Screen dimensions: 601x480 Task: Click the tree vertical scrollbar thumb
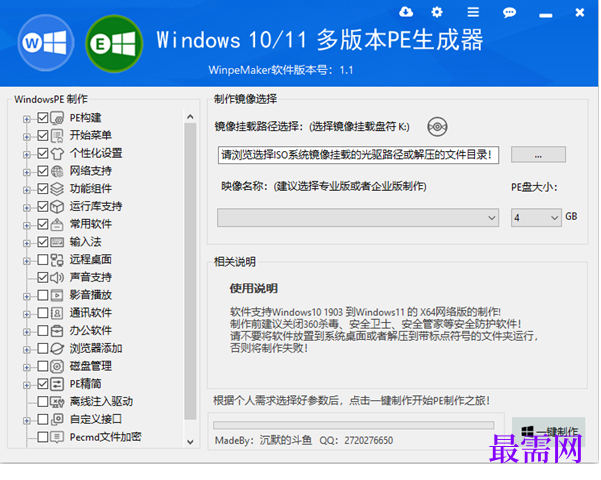tap(190, 271)
